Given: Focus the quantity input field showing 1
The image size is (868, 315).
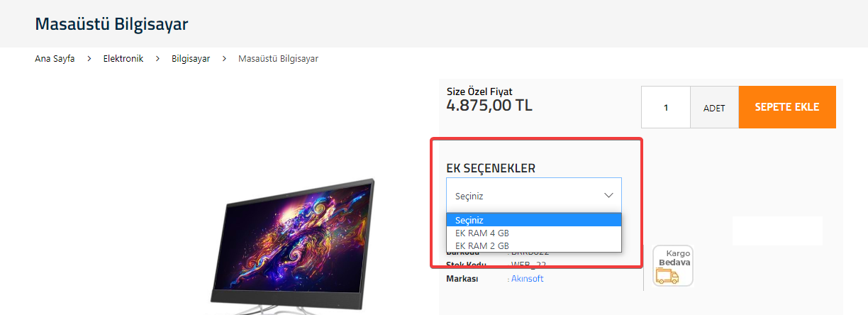Looking at the screenshot, I should pyautogui.click(x=666, y=108).
